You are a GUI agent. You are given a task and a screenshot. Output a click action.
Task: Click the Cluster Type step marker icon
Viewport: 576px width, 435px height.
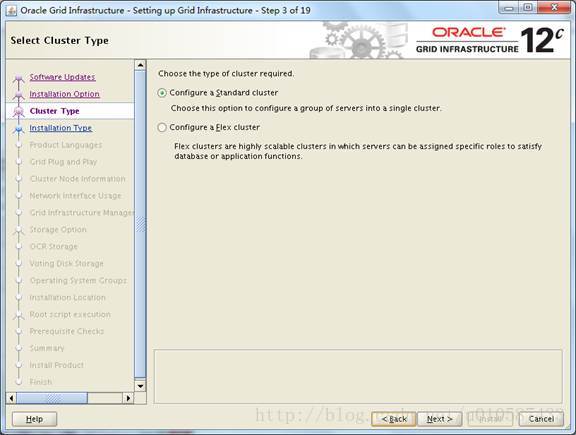pos(18,112)
